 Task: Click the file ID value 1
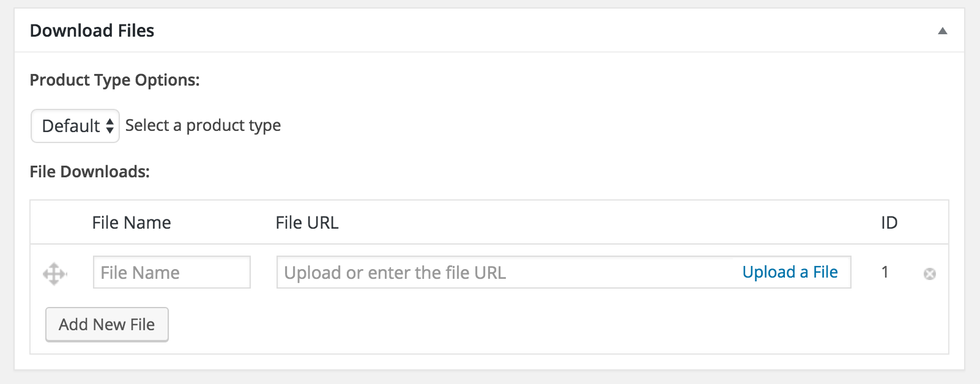[x=885, y=272]
